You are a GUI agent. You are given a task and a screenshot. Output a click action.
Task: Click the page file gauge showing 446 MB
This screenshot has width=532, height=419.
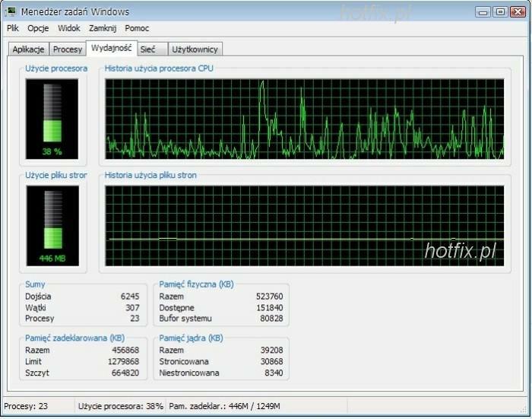click(52, 224)
